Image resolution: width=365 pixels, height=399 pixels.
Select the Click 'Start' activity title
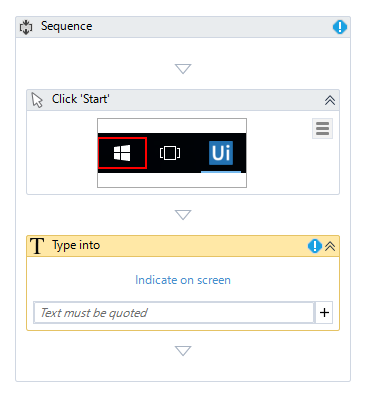point(81,99)
